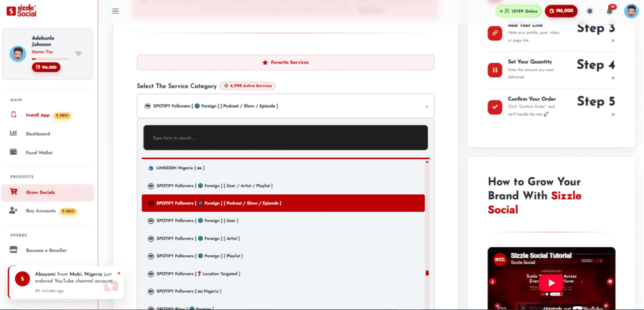Click the video channel logo thumbnail
Screen dimensions: 644x310
[500, 258]
